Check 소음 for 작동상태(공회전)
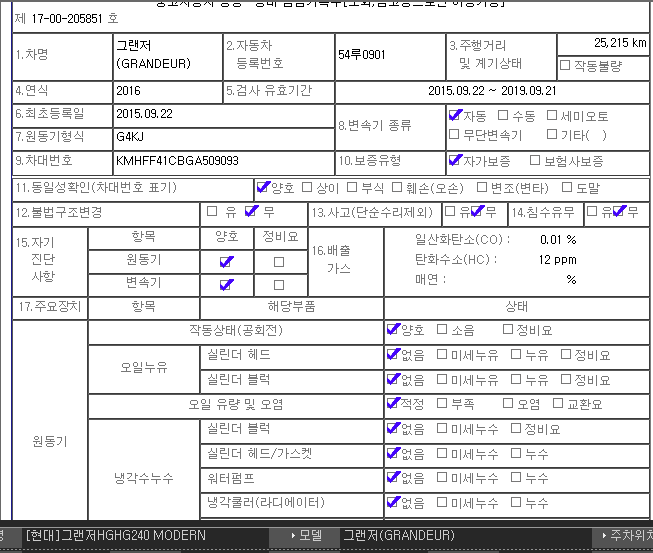The height and width of the screenshot is (553, 653). (442, 330)
